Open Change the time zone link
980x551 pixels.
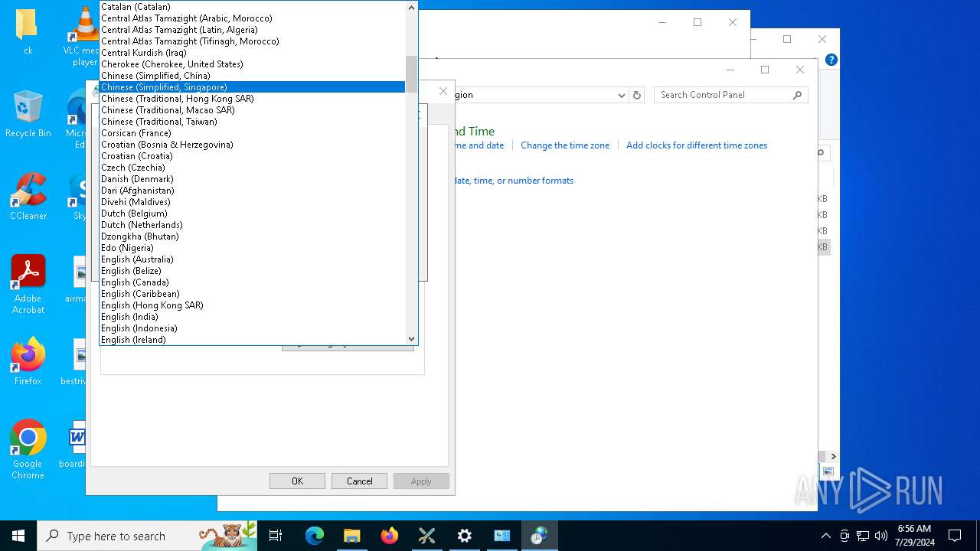tap(565, 145)
